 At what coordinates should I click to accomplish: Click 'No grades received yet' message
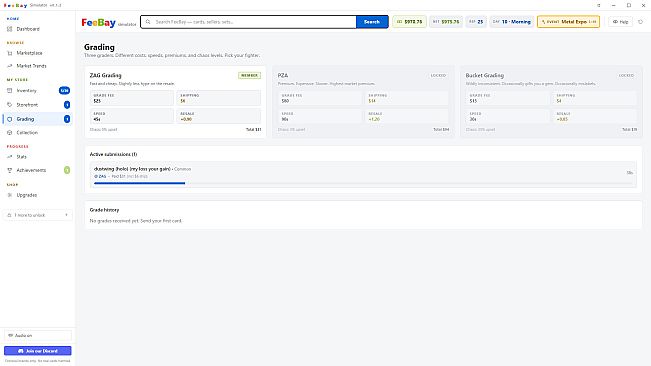[x=136, y=221]
